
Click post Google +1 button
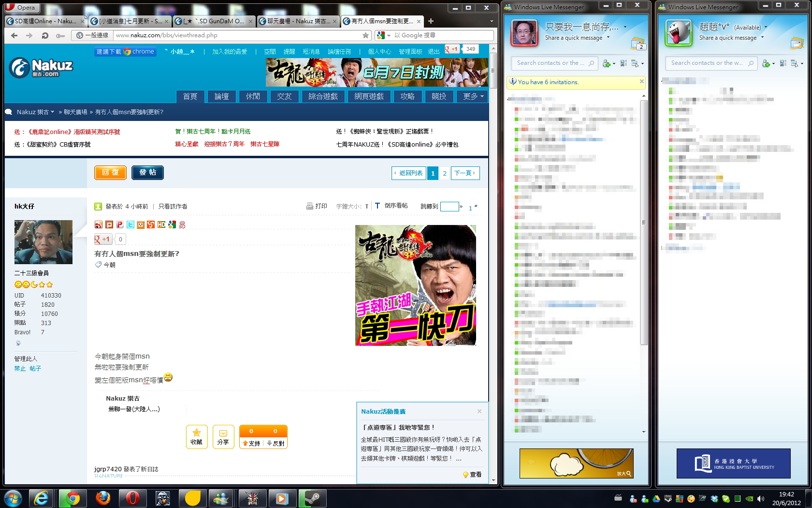click(x=103, y=239)
